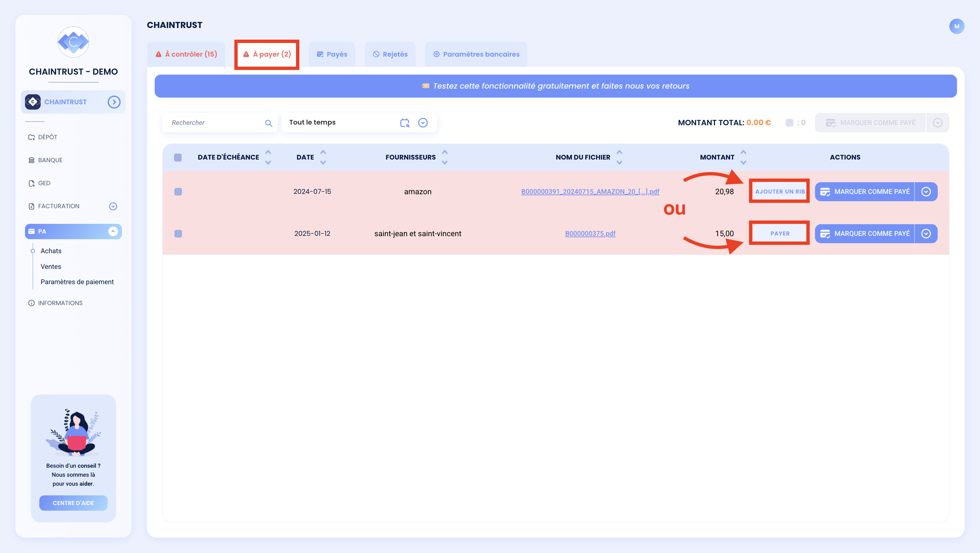The height and width of the screenshot is (553, 980).
Task: Click Ajouter un RIB for amazon
Action: coord(780,192)
